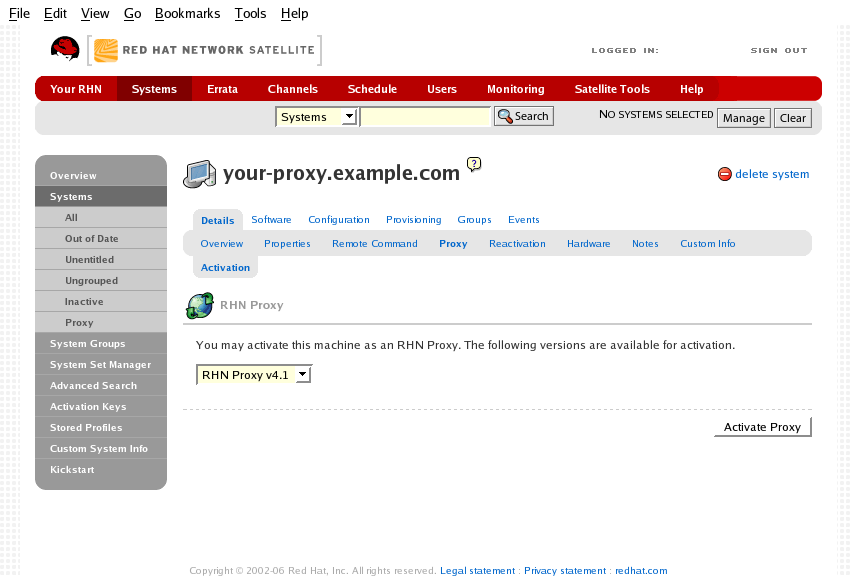Open the Edit menu
This screenshot has height=577, width=852.
pos(55,14)
